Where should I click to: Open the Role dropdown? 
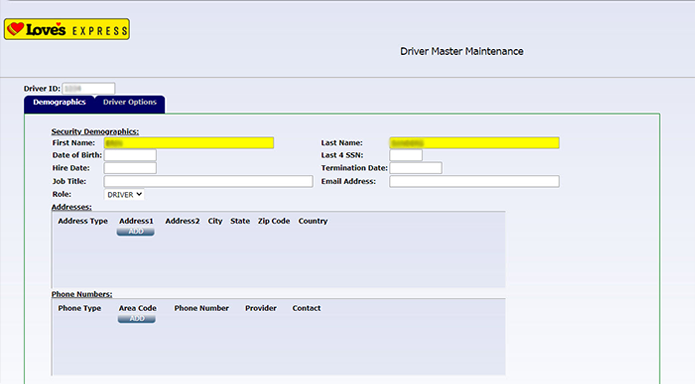(x=124, y=195)
